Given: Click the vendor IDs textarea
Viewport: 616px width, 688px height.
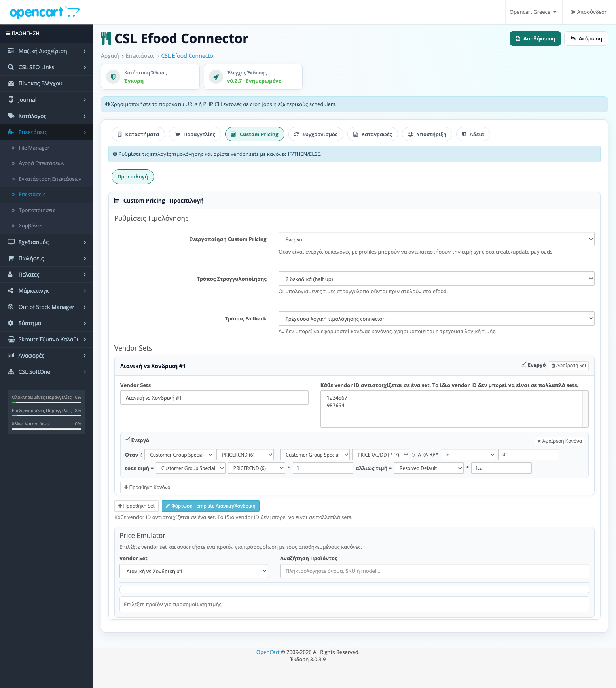Looking at the screenshot, I should (x=454, y=409).
